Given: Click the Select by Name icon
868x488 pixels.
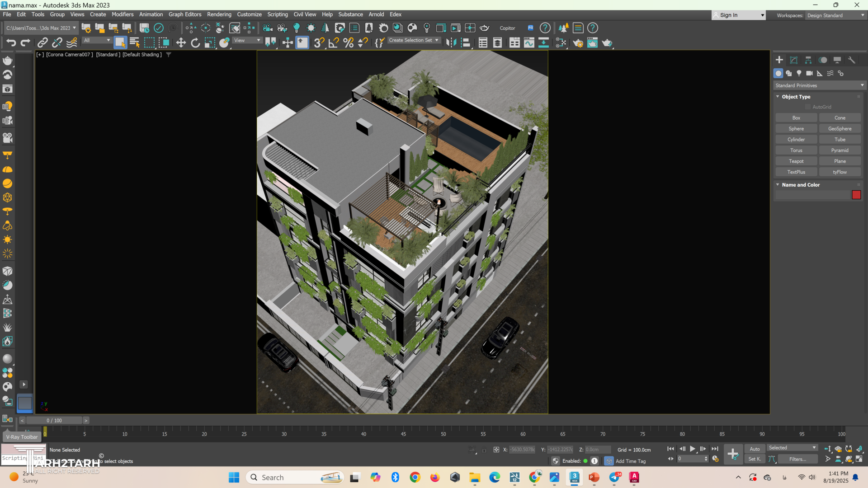Looking at the screenshot, I should 135,43.
